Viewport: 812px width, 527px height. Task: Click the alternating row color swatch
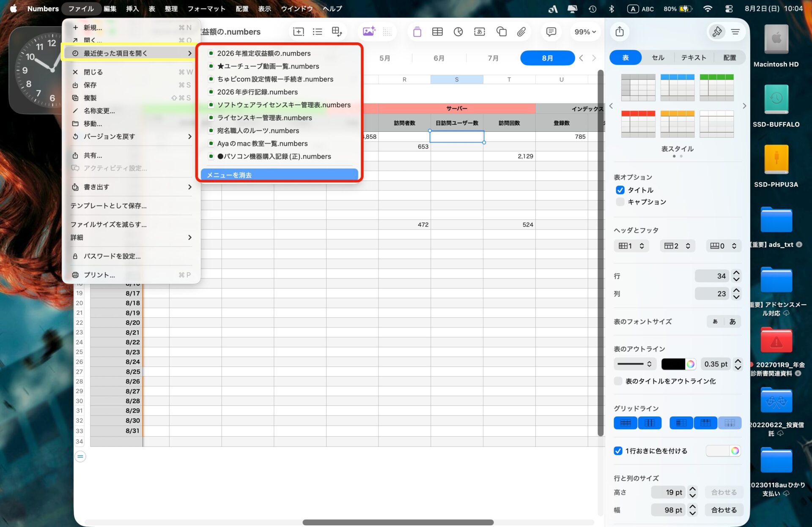coord(718,451)
